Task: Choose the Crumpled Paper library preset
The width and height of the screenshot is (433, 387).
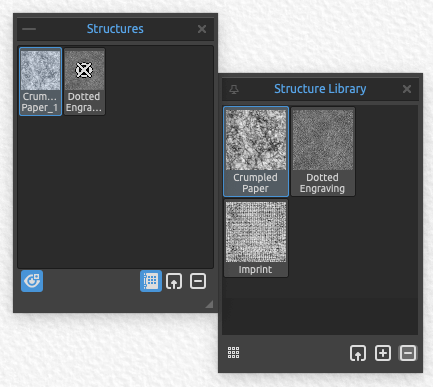Action: pos(256,152)
